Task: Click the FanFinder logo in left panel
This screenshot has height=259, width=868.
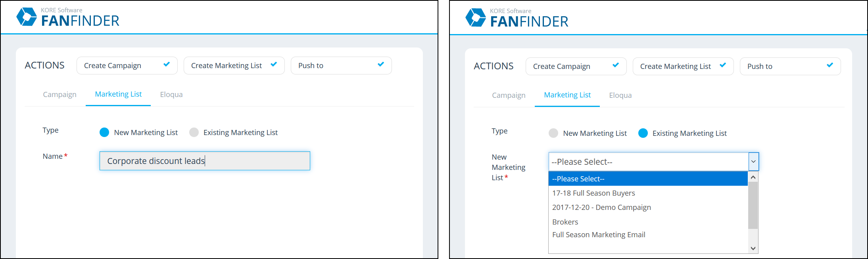Action: [x=68, y=17]
